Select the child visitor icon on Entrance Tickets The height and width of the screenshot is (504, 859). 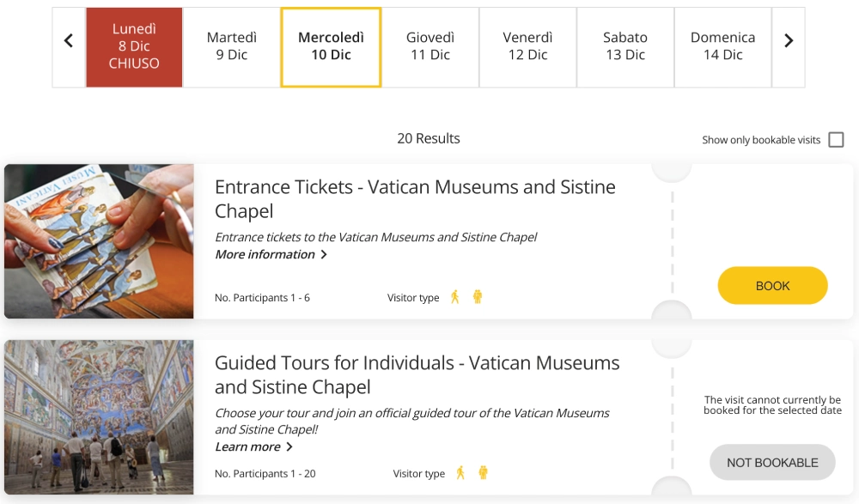478,295
